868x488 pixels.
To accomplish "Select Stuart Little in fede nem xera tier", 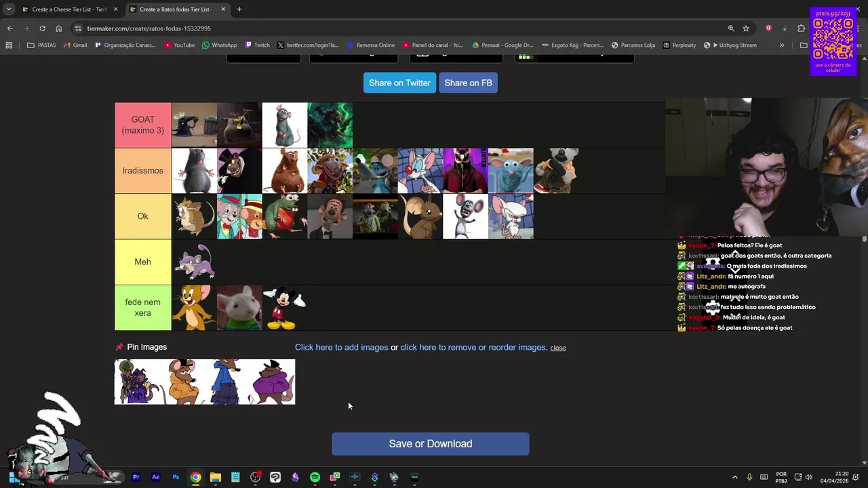I will pos(239,308).
